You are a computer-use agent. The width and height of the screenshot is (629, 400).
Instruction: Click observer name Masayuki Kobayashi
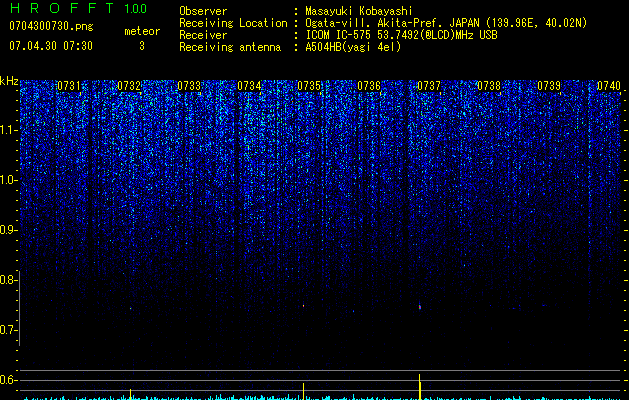359,11
